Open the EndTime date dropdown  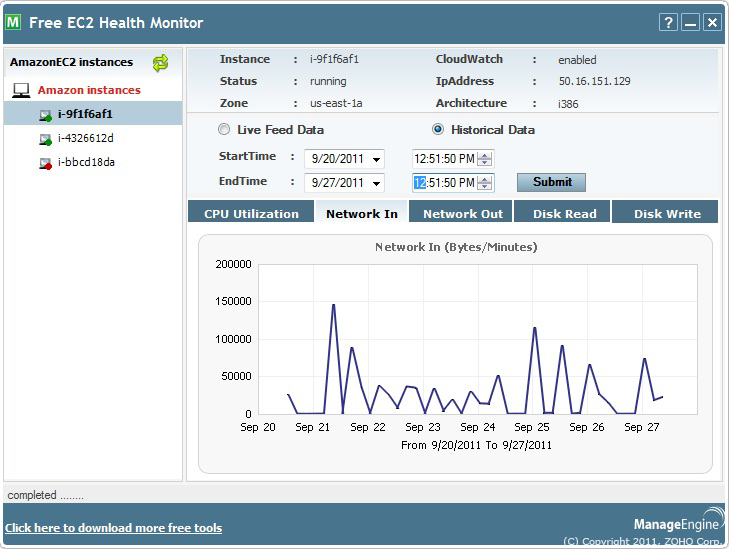[377, 183]
